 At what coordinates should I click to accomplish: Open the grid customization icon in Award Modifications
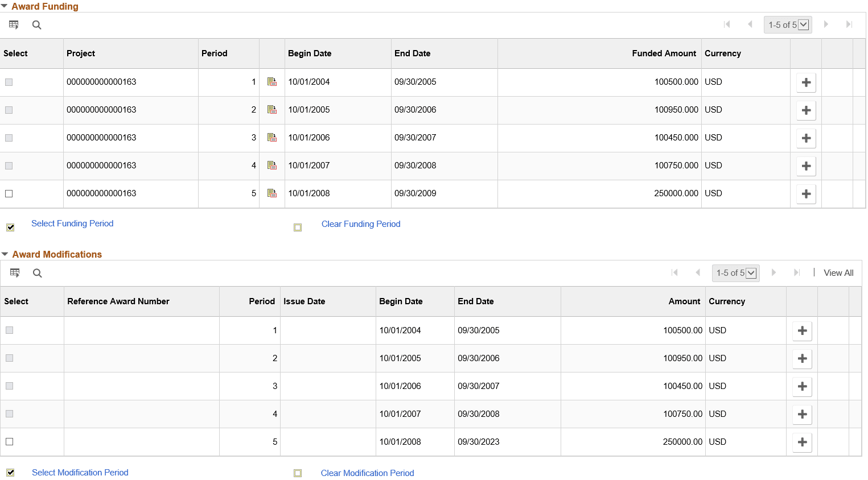point(14,273)
